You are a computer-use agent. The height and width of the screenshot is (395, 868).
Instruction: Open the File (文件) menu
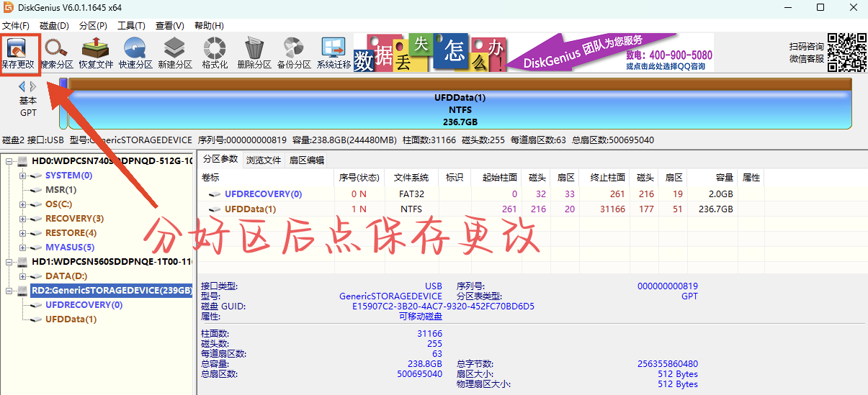[x=16, y=25]
